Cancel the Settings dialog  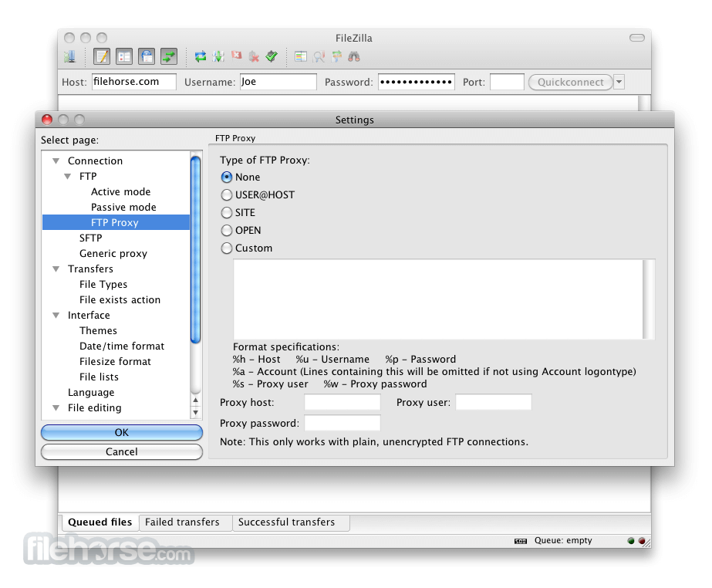tap(122, 451)
